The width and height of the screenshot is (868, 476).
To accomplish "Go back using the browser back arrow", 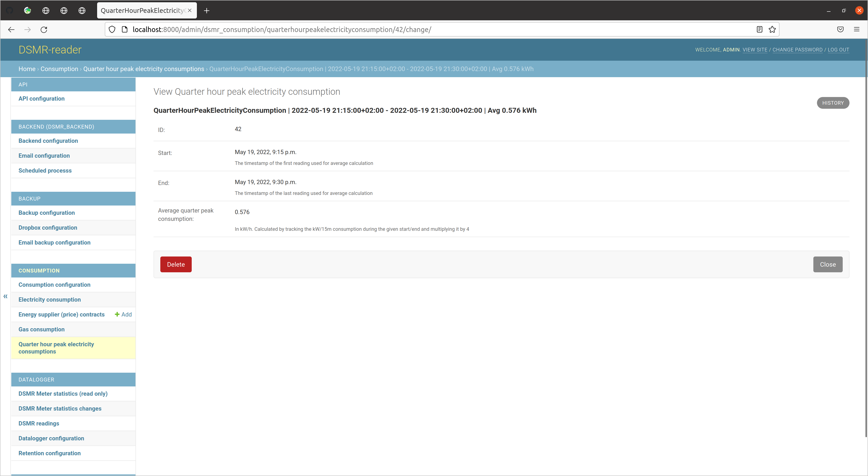I will click(11, 30).
